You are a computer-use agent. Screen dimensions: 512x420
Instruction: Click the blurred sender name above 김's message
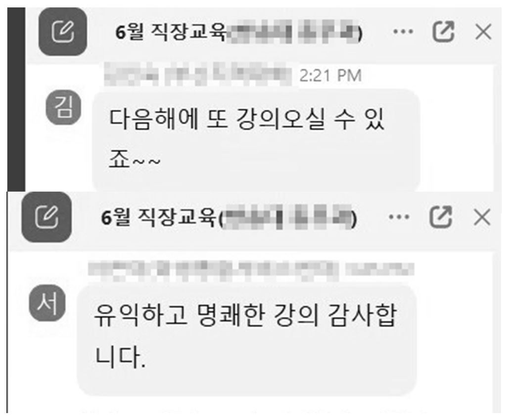[198, 74]
